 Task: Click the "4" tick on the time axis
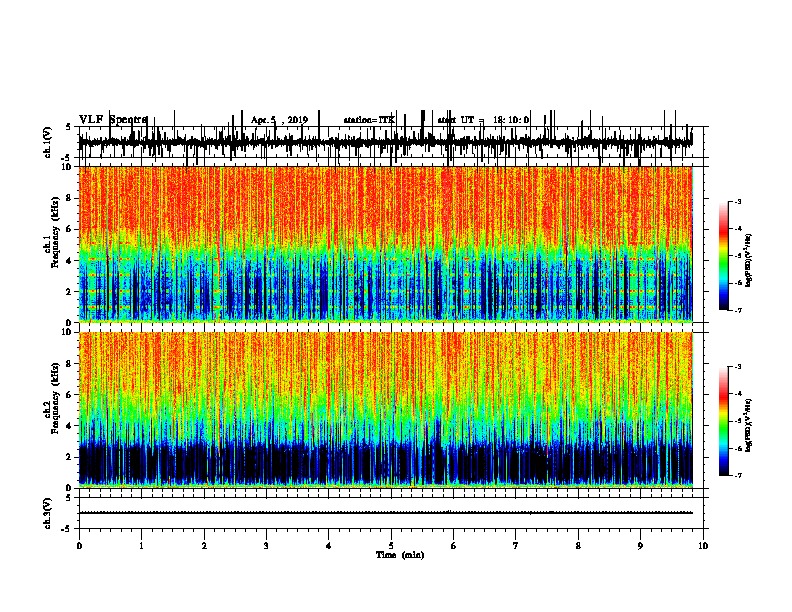coord(329,546)
